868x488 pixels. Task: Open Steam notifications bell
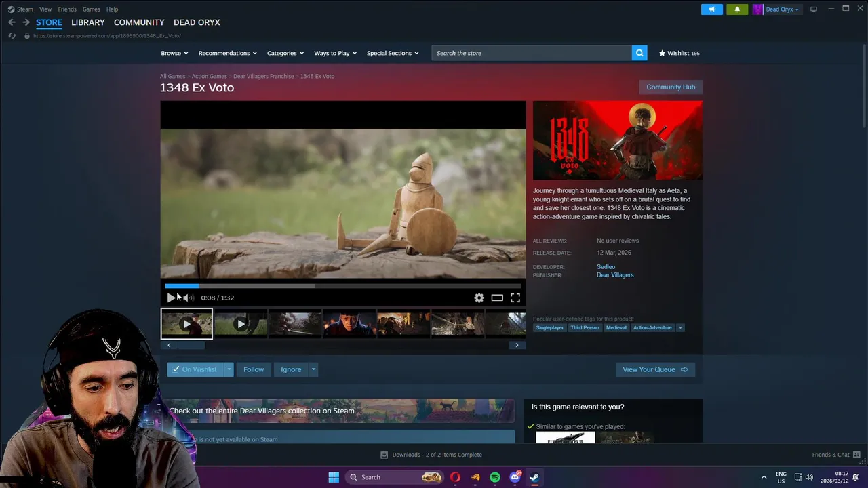737,9
